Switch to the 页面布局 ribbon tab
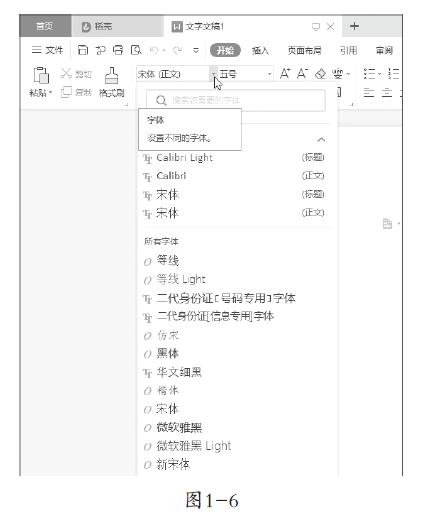 coord(304,50)
